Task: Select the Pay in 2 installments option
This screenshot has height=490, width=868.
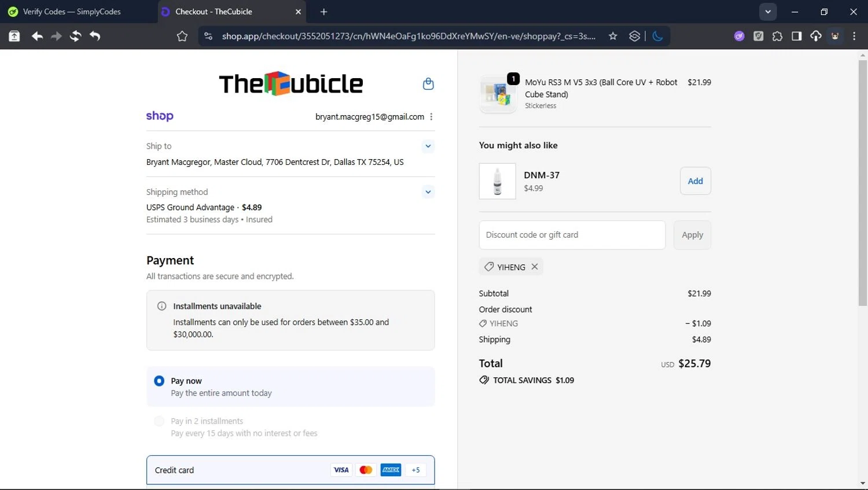Action: (159, 421)
